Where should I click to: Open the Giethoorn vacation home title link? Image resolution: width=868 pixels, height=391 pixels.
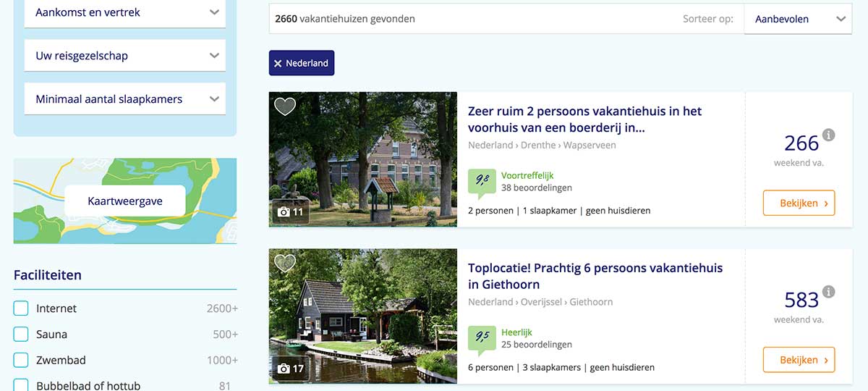(595, 276)
